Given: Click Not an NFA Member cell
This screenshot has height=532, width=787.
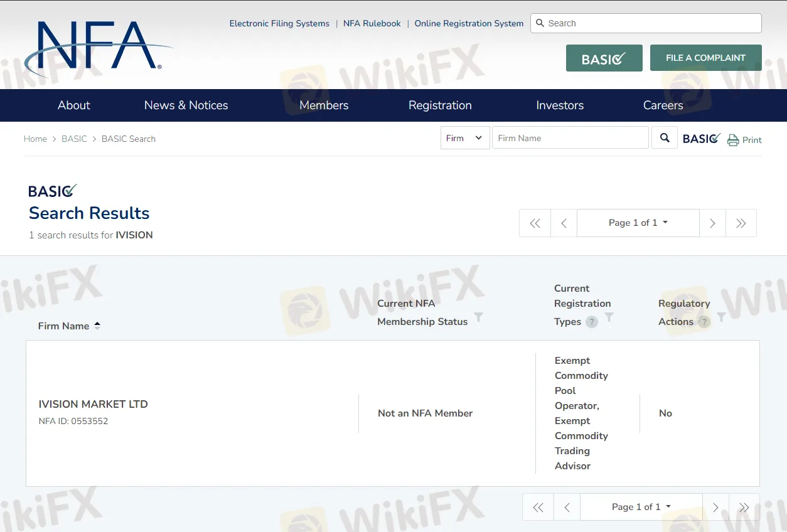Looking at the screenshot, I should click(425, 413).
